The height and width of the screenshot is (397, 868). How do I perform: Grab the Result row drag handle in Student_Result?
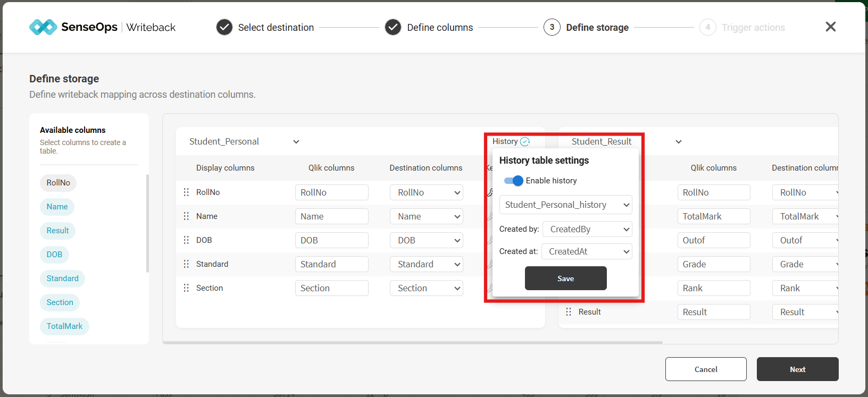pyautogui.click(x=569, y=312)
